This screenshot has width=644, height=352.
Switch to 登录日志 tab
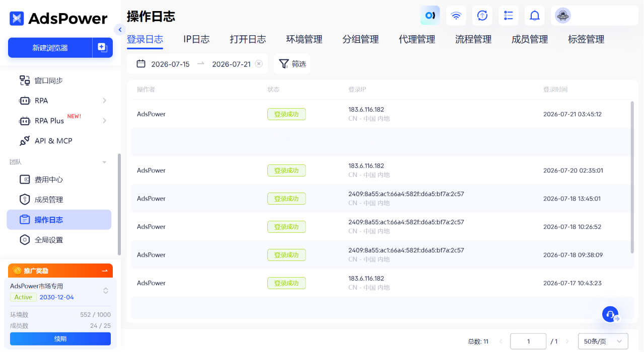[145, 39]
